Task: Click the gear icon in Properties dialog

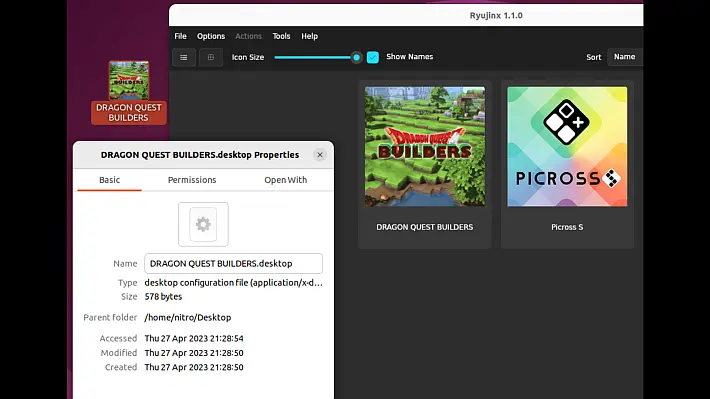Action: (x=203, y=225)
